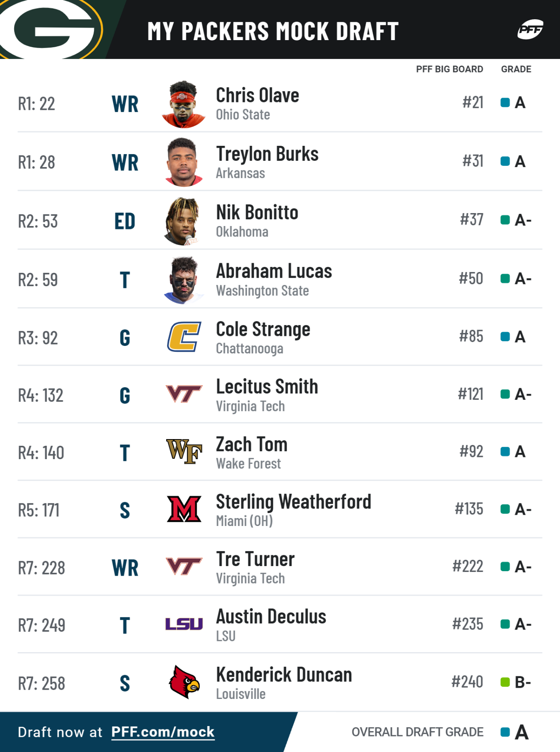Click the PFF BIG BOARD column header

coord(449,69)
